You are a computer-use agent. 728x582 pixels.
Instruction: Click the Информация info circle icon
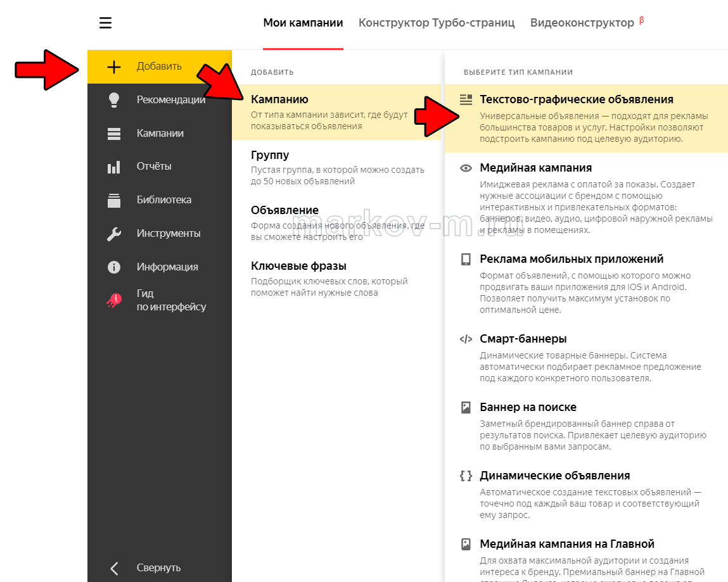[114, 267]
